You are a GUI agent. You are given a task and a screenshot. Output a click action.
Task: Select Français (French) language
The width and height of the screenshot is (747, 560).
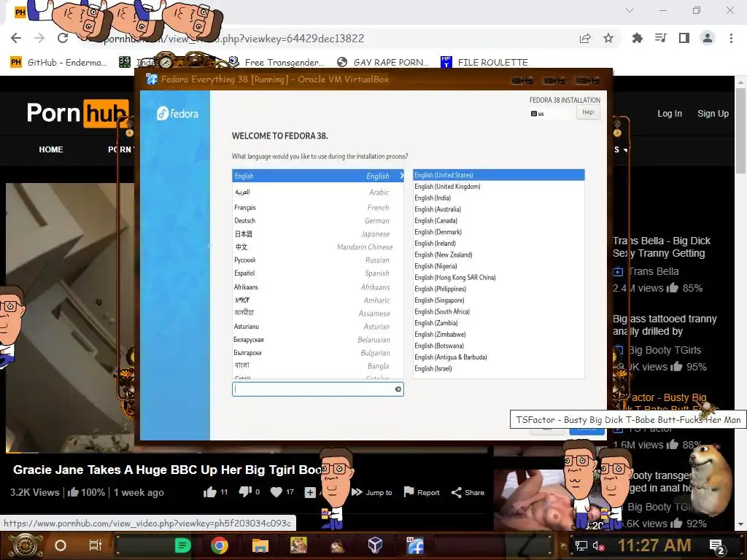[318, 208]
